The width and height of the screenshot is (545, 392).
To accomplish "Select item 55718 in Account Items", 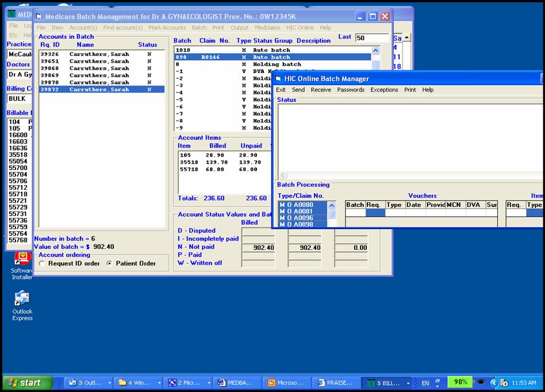I will coord(225,170).
